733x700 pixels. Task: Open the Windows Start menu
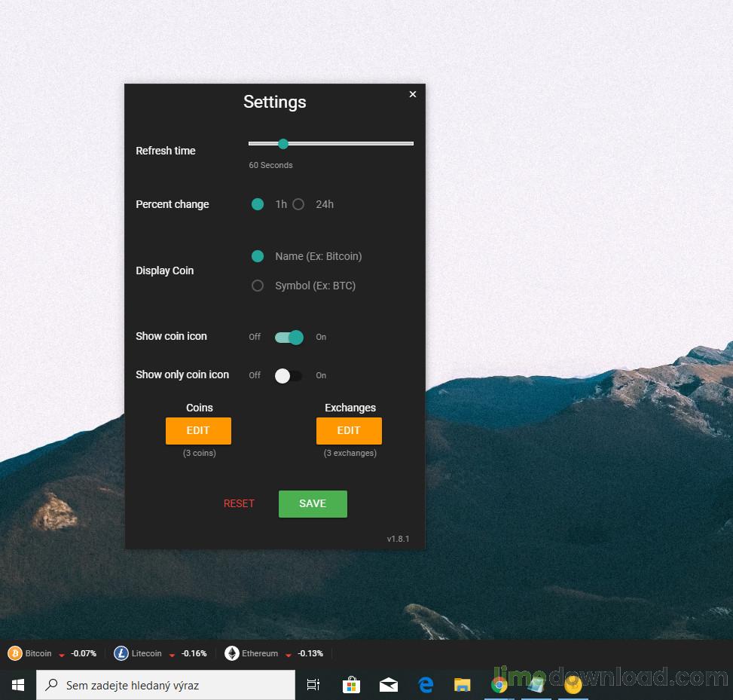pos(18,685)
